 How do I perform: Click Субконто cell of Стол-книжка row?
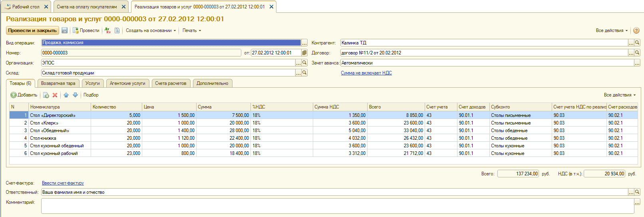pyautogui.click(x=521, y=138)
